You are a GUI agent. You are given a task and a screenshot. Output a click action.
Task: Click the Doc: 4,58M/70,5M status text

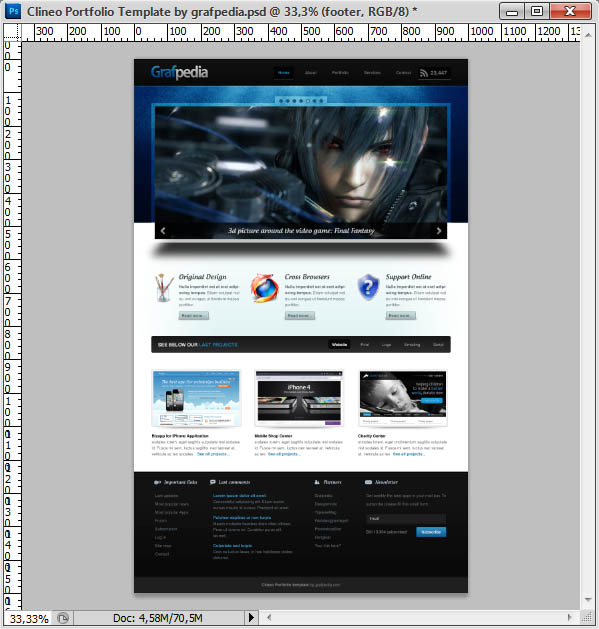click(x=158, y=618)
